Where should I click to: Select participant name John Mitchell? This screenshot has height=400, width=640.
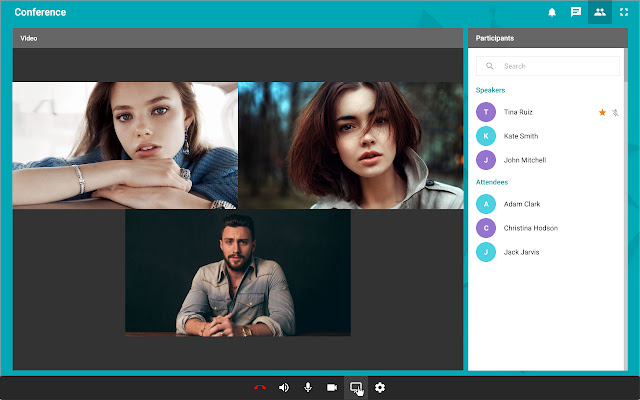point(525,160)
